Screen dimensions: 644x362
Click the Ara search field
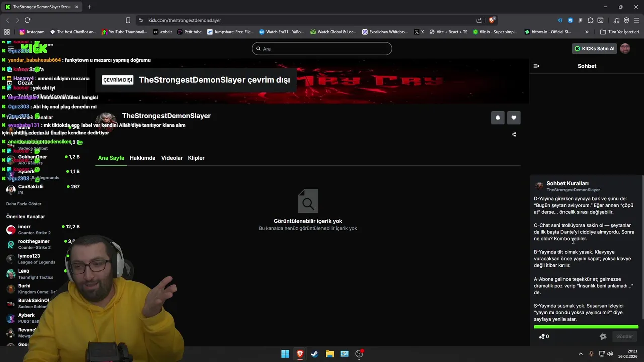pos(322,49)
